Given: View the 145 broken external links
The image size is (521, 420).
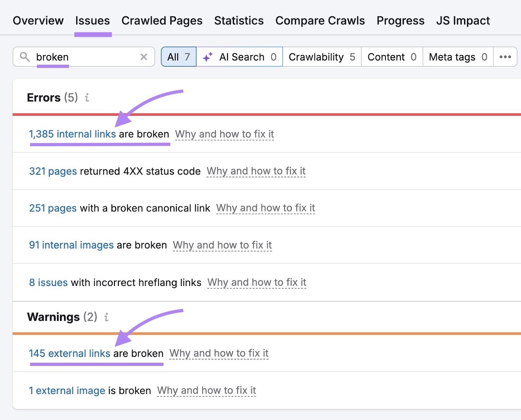Looking at the screenshot, I should (69, 353).
